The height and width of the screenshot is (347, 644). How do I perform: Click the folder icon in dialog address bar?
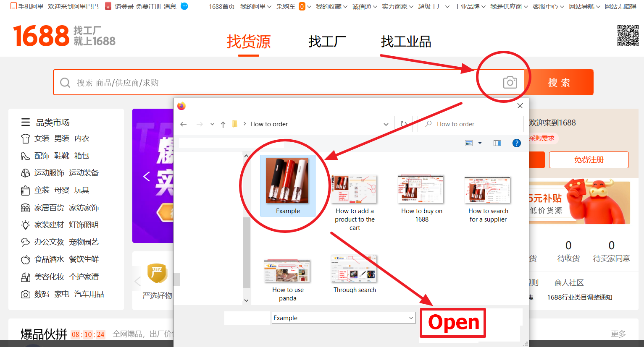click(x=235, y=124)
